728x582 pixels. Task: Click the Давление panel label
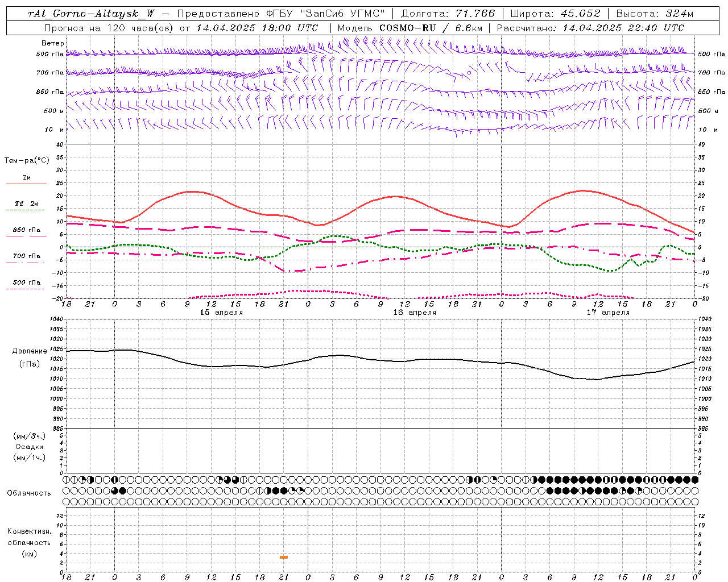pyautogui.click(x=30, y=351)
